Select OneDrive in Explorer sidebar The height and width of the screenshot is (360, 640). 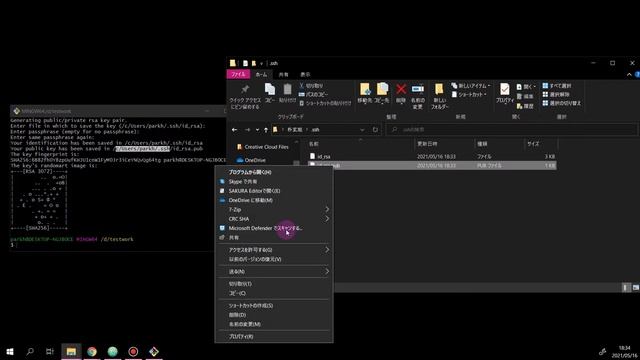click(x=252, y=160)
